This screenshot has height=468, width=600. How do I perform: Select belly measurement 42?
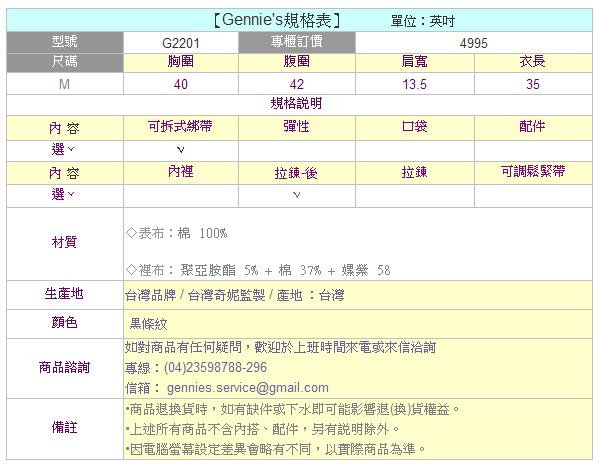tap(297, 84)
